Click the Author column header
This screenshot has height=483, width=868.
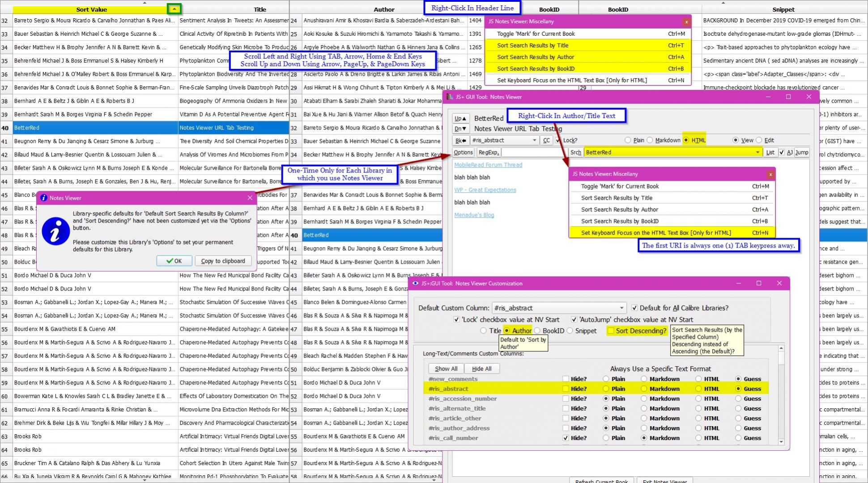384,9
